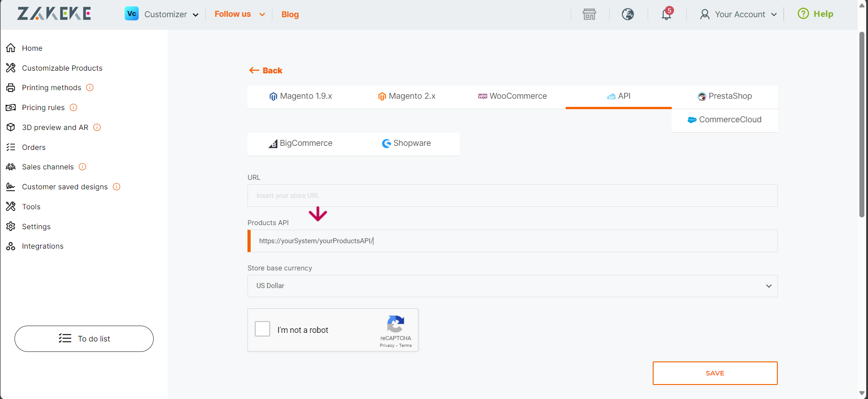Expand the Customizer dropdown
Screen dimensions: 868x399
click(x=195, y=14)
